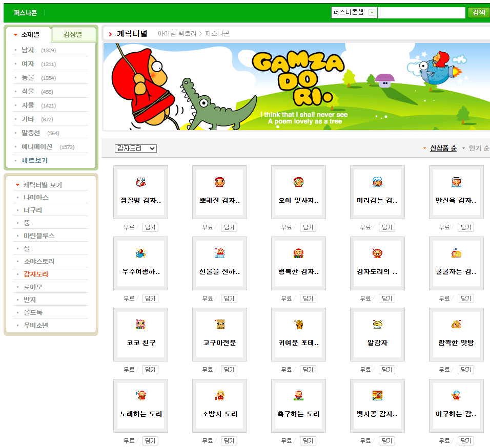The image size is (490, 448).
Task: Choose the 쿨쿨자는 감 emoticon icon
Action: [x=456, y=253]
